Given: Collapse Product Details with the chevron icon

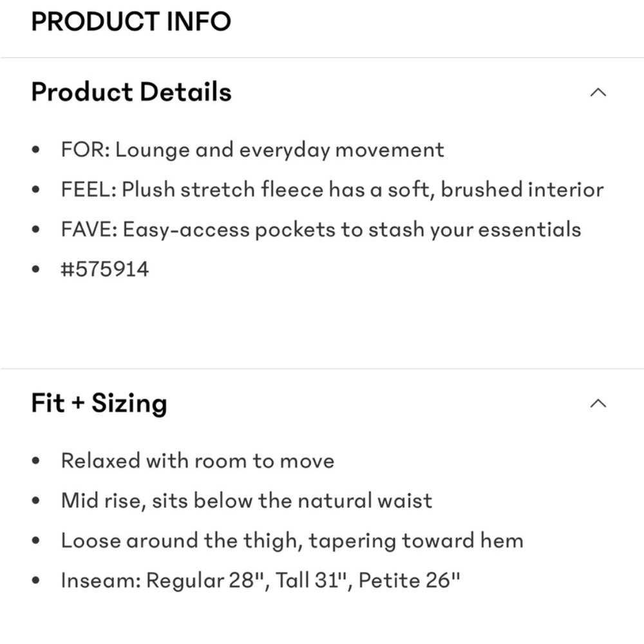Looking at the screenshot, I should point(598,92).
